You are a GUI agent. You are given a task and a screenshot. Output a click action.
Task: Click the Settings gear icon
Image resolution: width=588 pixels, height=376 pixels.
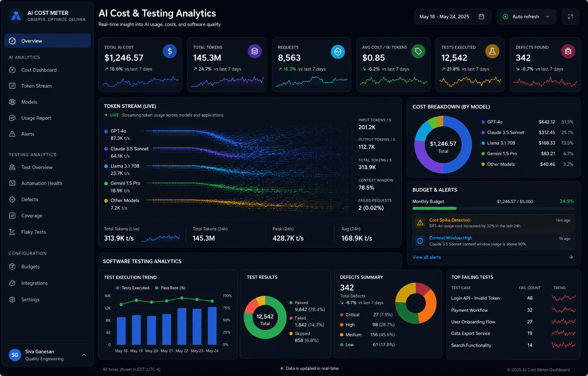click(x=12, y=300)
